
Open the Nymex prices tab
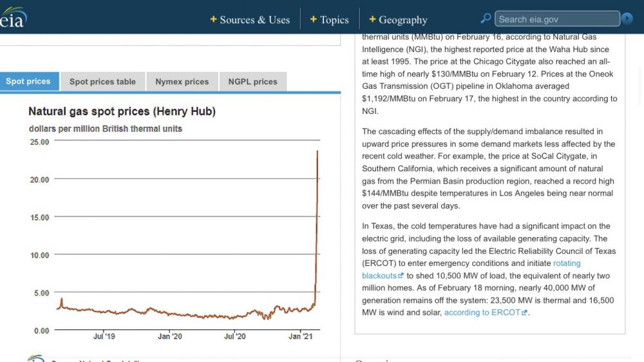coord(182,82)
